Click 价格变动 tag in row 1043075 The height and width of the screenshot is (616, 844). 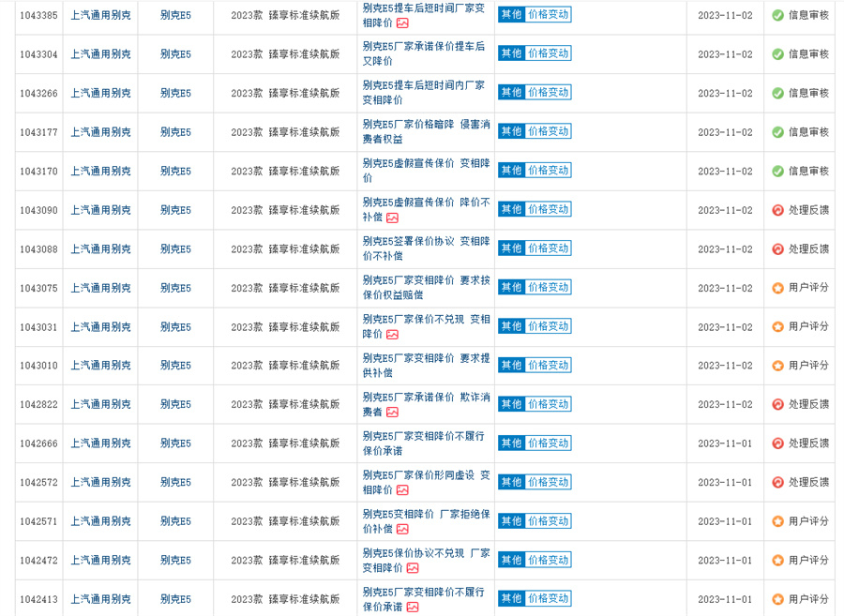[548, 287]
